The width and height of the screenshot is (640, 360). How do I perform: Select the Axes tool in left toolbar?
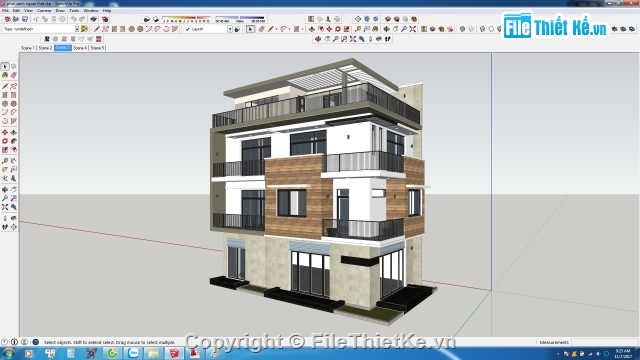5,178
